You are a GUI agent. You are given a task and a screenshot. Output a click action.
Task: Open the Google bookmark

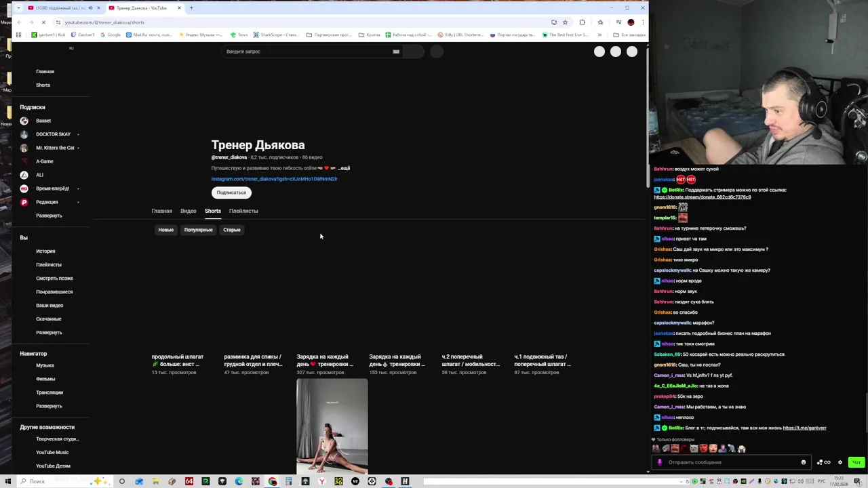pos(110,35)
